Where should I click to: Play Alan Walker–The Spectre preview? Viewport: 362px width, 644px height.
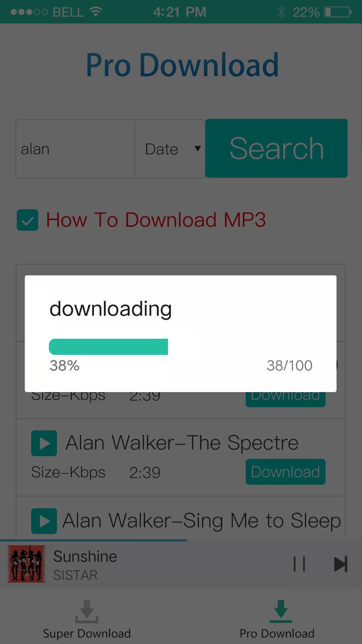(x=44, y=443)
